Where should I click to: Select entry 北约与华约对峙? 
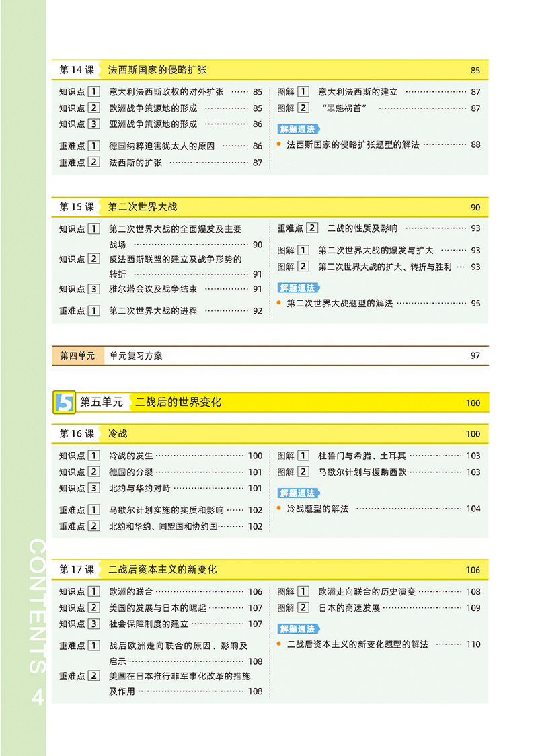(x=140, y=488)
